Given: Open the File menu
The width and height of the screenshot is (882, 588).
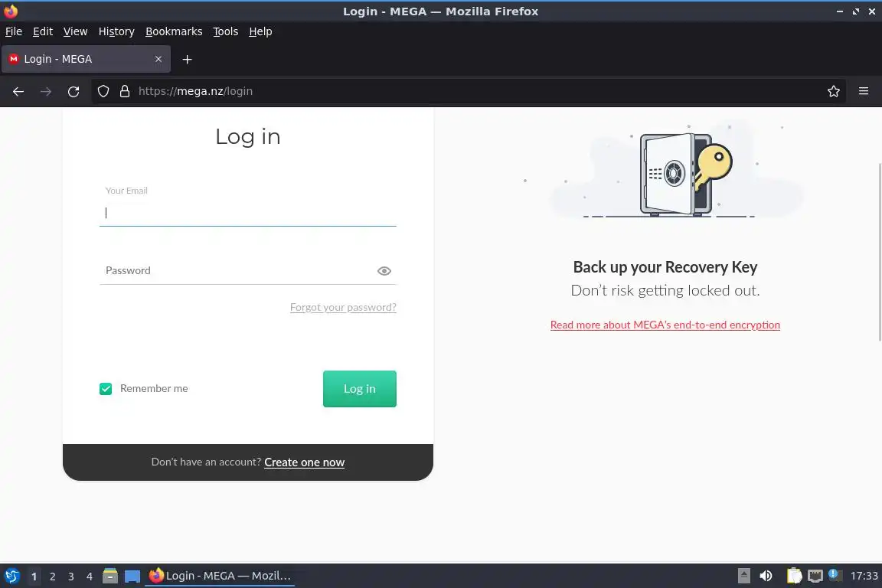Looking at the screenshot, I should tap(14, 31).
